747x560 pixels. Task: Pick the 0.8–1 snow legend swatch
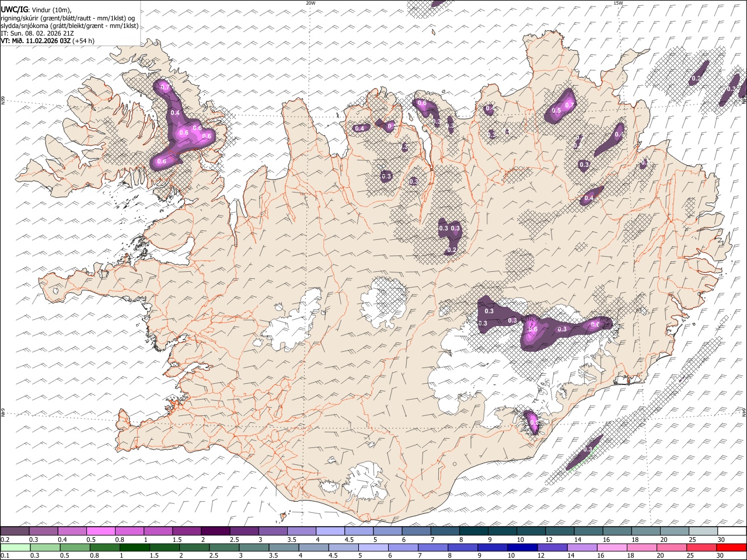pos(129,531)
